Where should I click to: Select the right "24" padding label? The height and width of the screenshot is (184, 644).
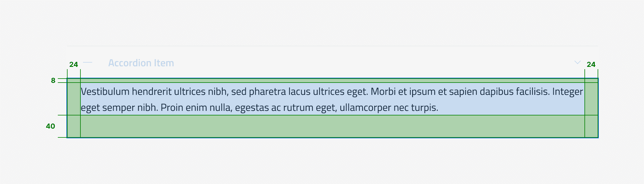591,65
